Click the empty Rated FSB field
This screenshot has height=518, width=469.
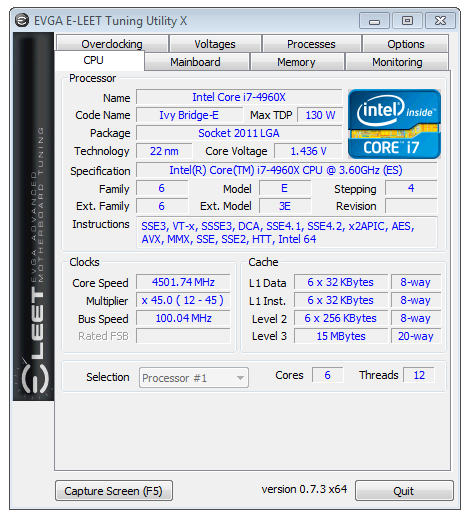tap(183, 336)
